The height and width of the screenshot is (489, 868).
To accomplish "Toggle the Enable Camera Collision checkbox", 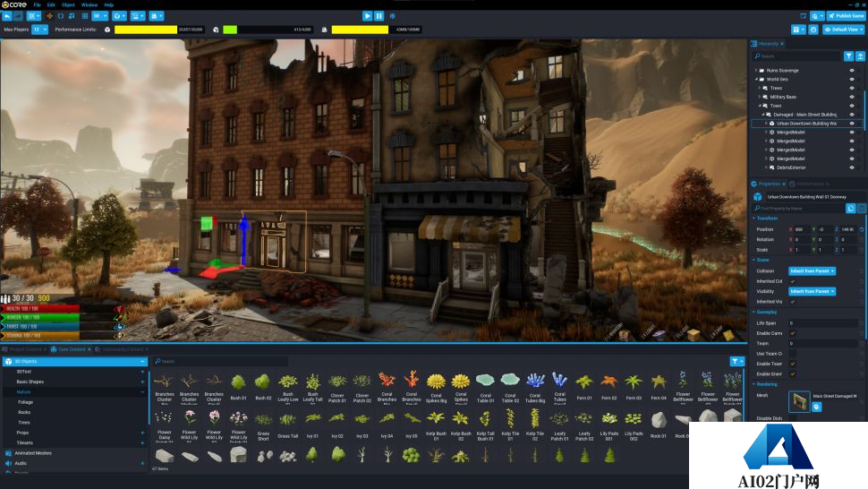I will [x=793, y=333].
